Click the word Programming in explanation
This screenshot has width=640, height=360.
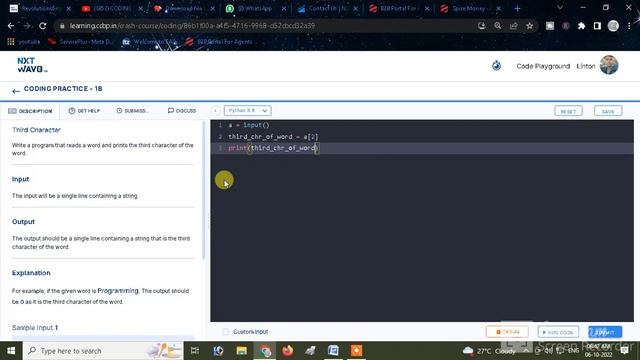tap(118, 291)
